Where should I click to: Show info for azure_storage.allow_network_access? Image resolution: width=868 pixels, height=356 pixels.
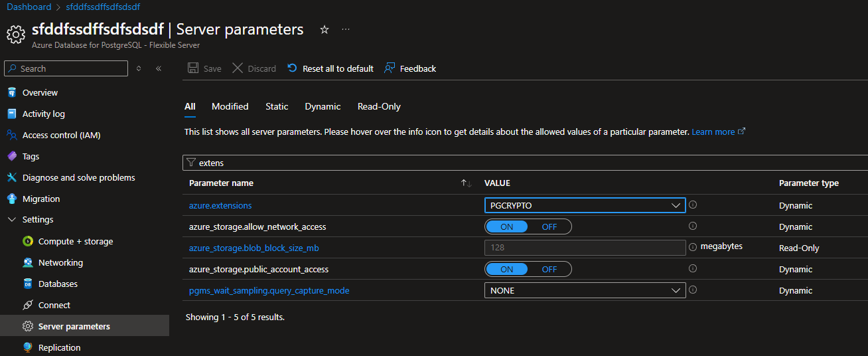(693, 226)
